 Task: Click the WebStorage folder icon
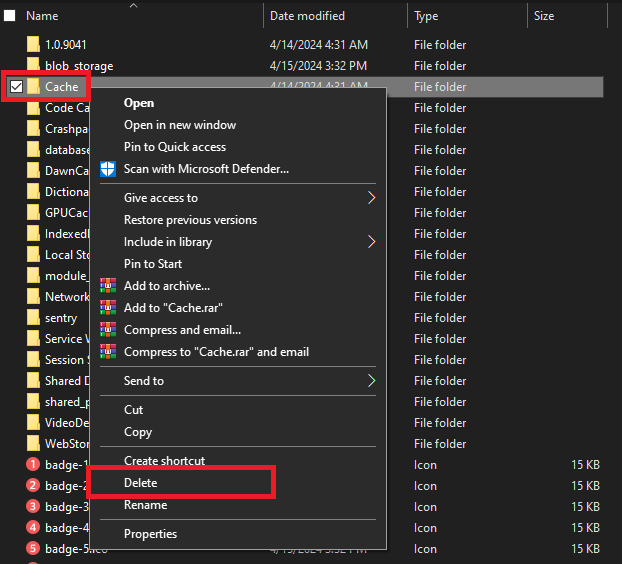coord(33,443)
